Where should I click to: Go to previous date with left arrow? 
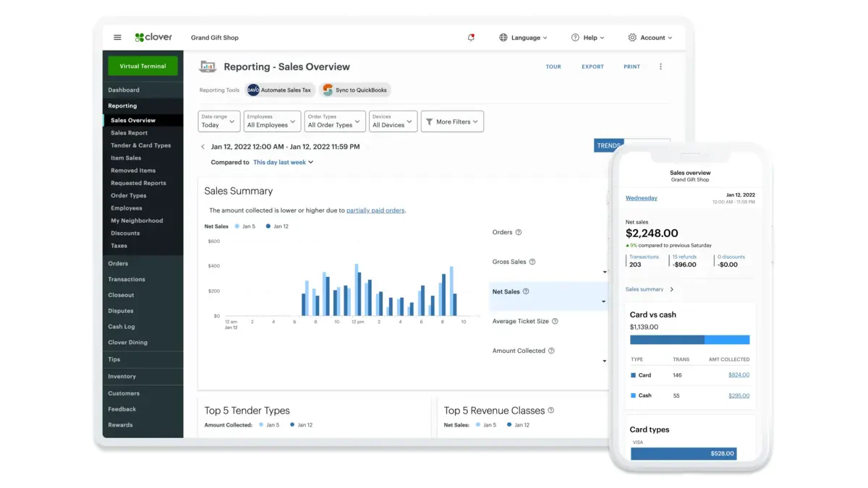tap(203, 147)
